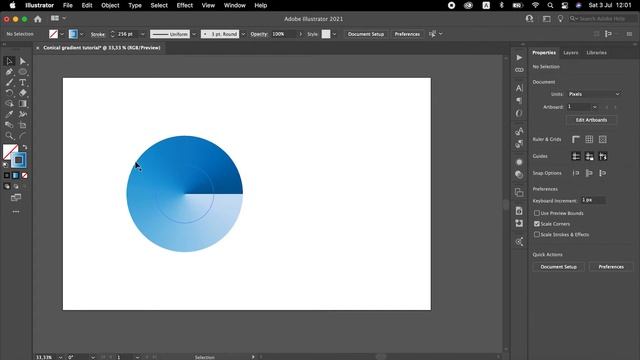Open the graphic Style dropdown arrow
Screen dimensions: 640x360
(x=334, y=34)
